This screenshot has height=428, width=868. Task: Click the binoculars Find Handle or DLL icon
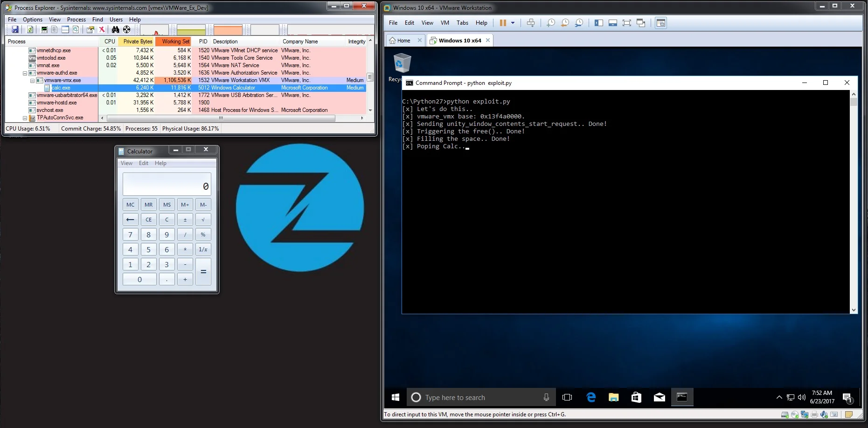pyautogui.click(x=115, y=30)
